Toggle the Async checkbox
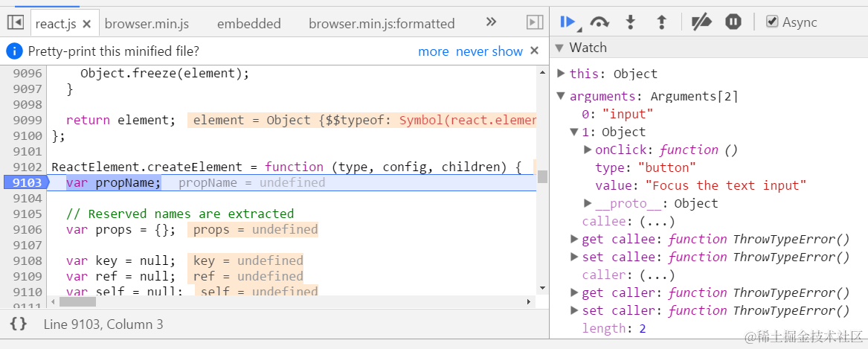This screenshot has width=868, height=349. pyautogui.click(x=771, y=22)
